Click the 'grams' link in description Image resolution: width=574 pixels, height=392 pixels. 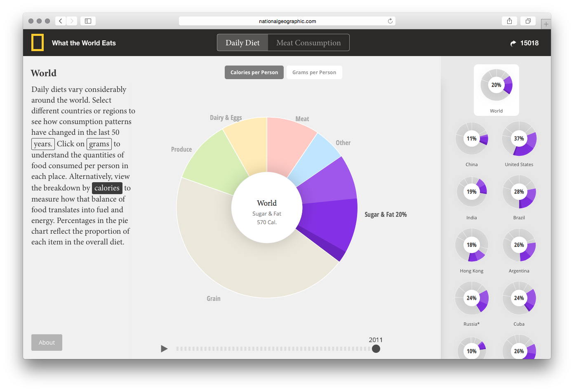pyautogui.click(x=99, y=144)
